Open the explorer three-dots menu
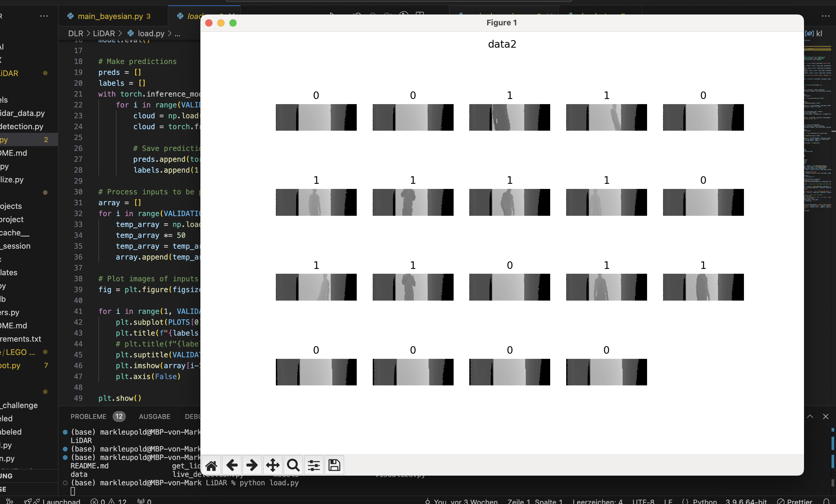836x504 pixels. (44, 16)
